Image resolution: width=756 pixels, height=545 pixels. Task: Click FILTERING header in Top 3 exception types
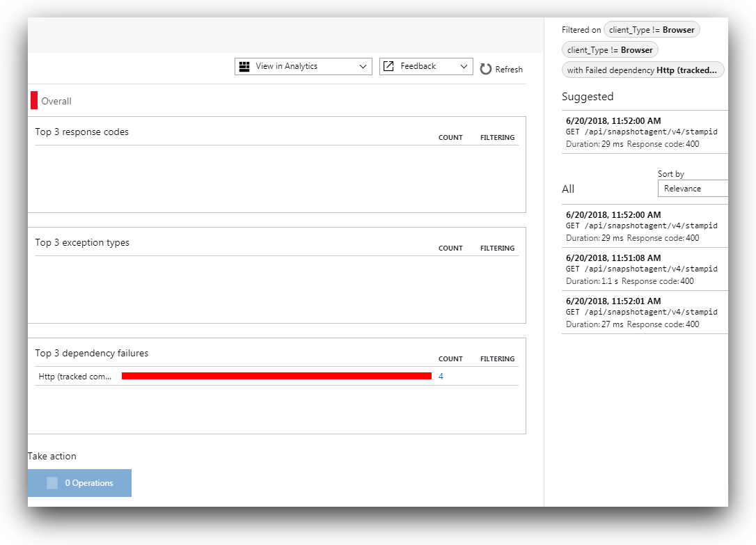tap(497, 248)
